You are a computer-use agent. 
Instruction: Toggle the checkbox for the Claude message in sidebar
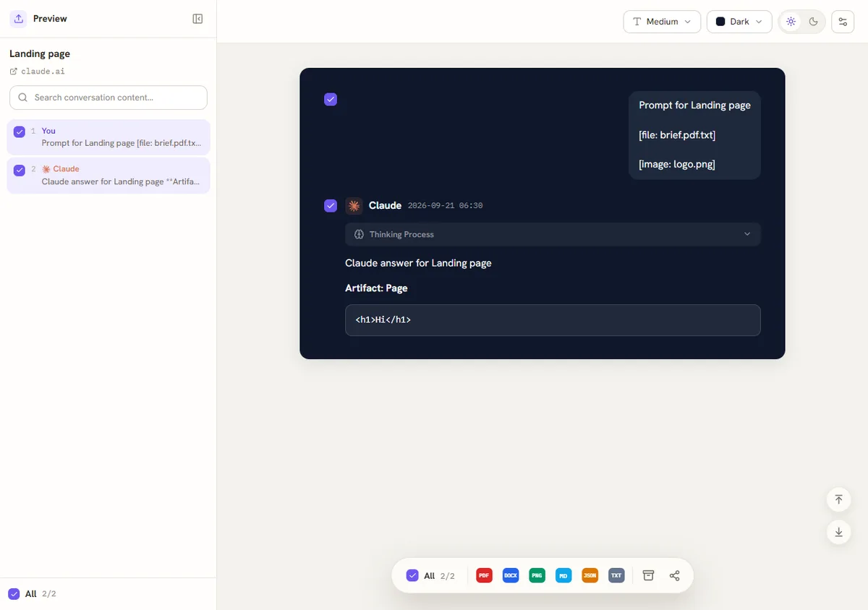pos(20,170)
